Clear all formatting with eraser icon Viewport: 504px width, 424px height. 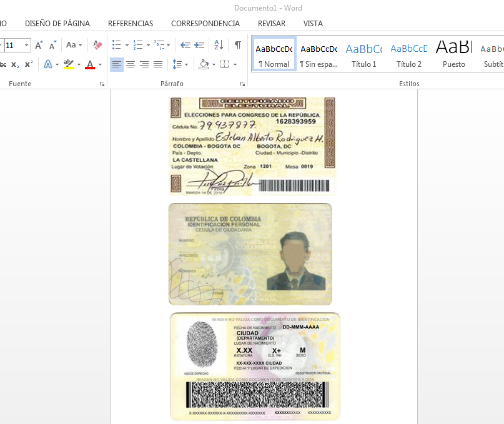pos(97,45)
